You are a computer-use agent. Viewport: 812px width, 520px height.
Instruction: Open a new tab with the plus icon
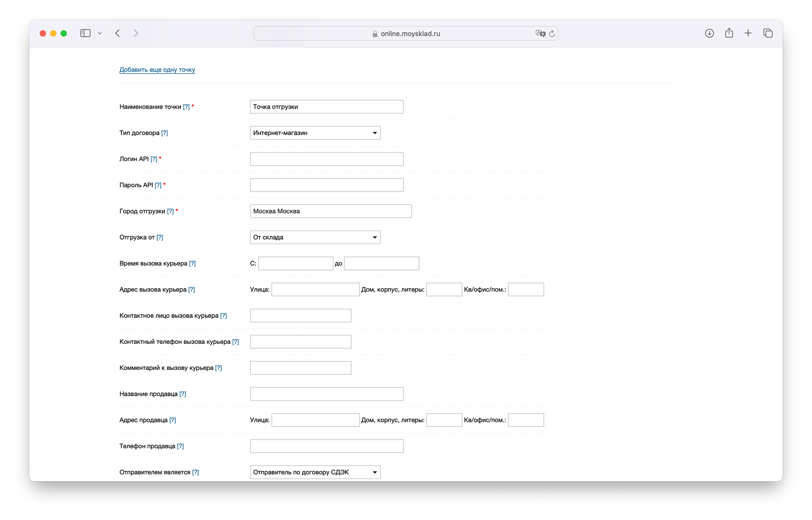748,33
